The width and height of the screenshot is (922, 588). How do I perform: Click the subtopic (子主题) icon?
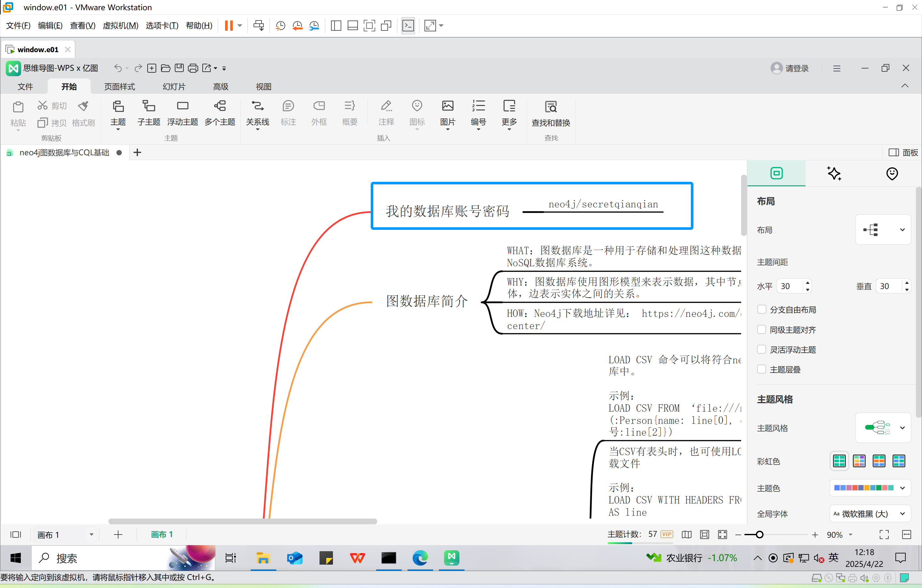pos(149,113)
